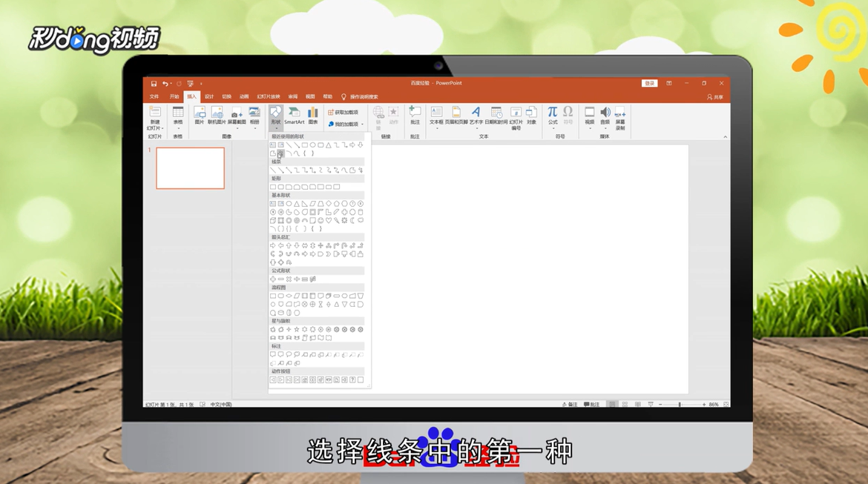Click the Undo arrow icon
Image resolution: width=868 pixels, height=484 pixels.
[165, 84]
